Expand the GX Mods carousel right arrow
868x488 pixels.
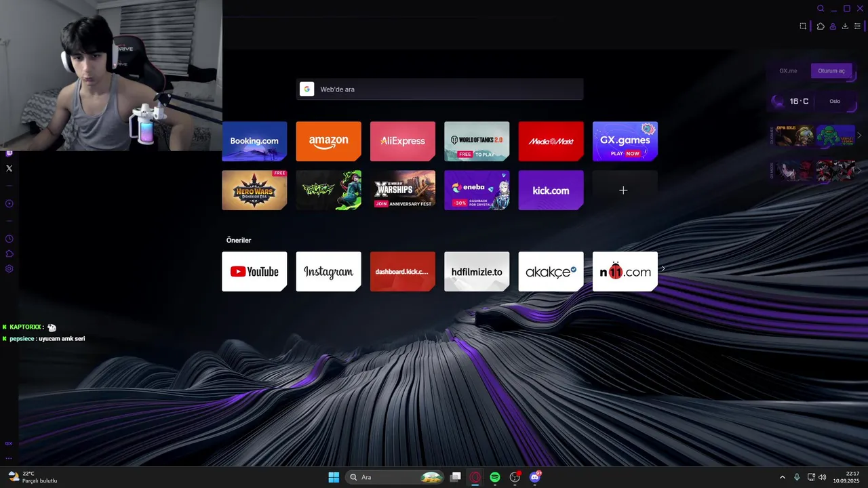coord(860,170)
